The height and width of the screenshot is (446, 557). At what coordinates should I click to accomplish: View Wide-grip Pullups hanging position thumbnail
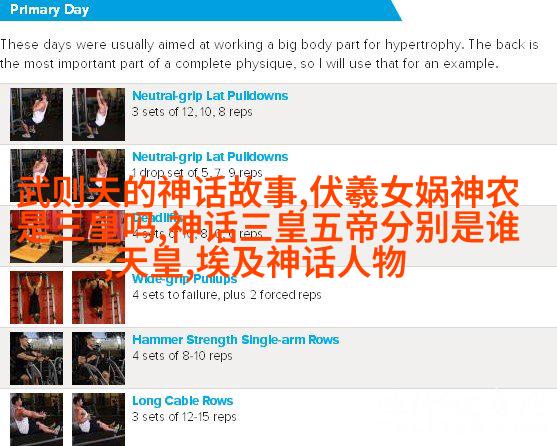pyautogui.click(x=37, y=298)
